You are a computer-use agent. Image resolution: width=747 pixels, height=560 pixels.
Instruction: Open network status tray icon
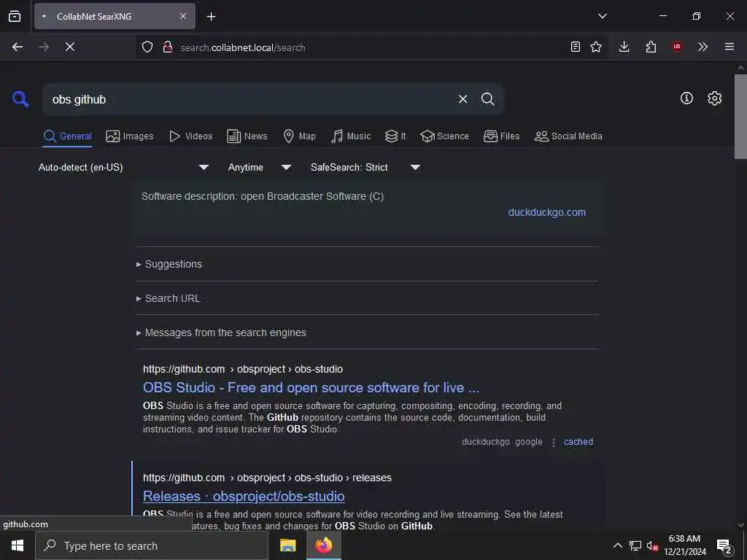[x=635, y=545]
